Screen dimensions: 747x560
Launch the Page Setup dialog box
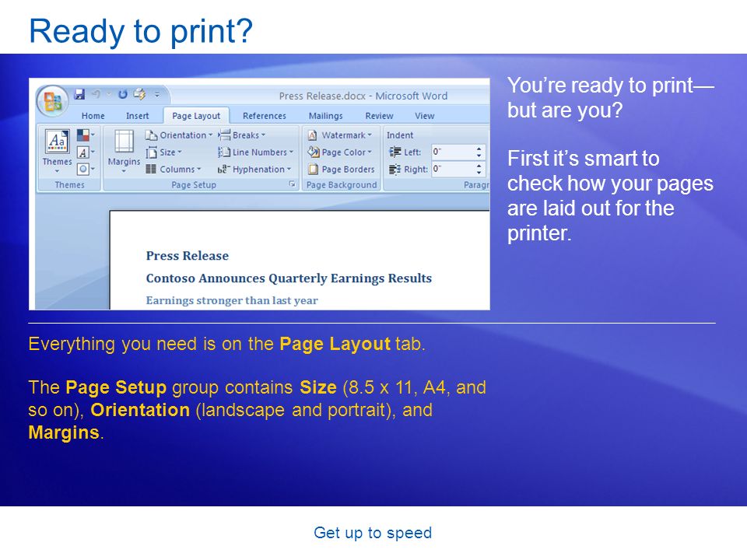click(x=292, y=184)
